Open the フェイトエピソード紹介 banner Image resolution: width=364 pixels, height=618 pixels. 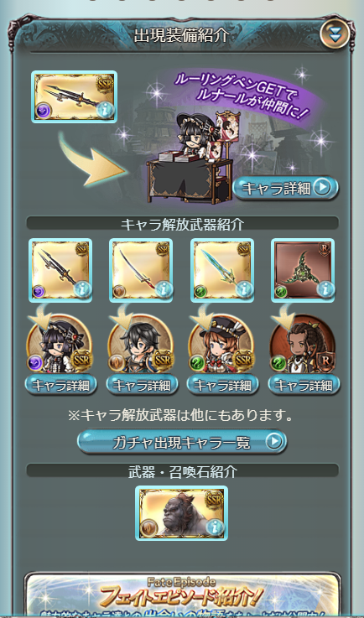[x=182, y=596]
